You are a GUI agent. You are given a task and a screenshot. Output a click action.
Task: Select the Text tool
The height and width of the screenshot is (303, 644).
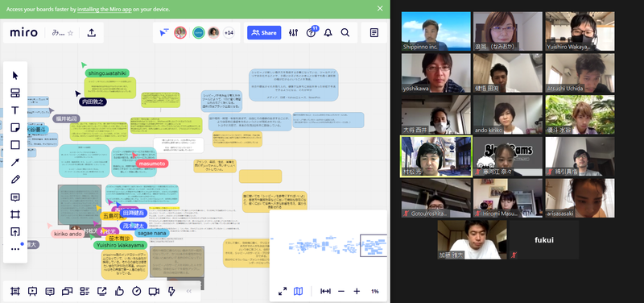[15, 110]
